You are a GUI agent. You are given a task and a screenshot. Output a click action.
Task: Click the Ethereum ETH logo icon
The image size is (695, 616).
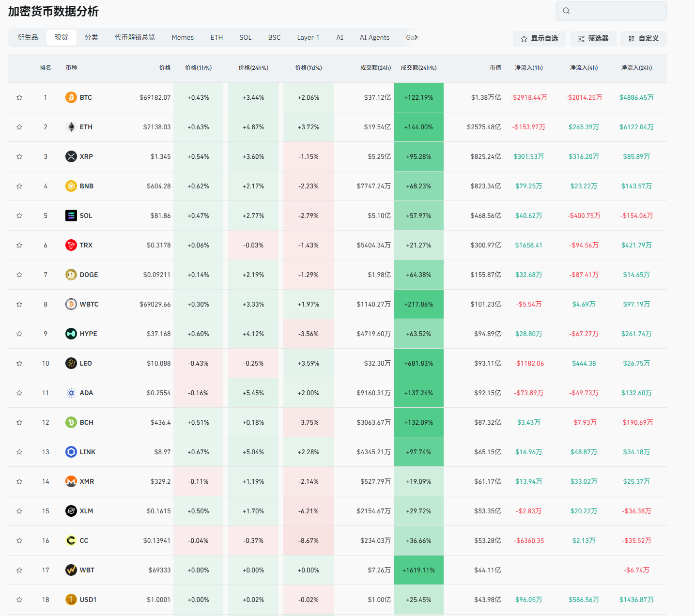click(71, 127)
